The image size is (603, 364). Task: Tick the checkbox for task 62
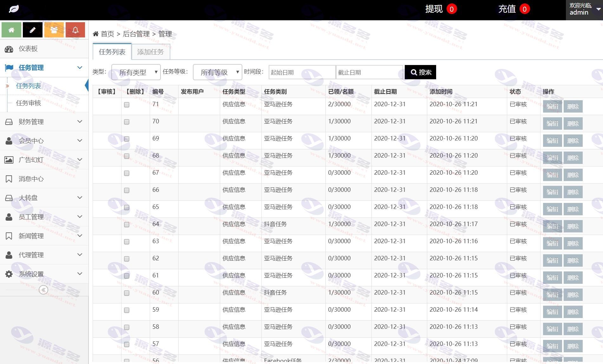(x=127, y=259)
